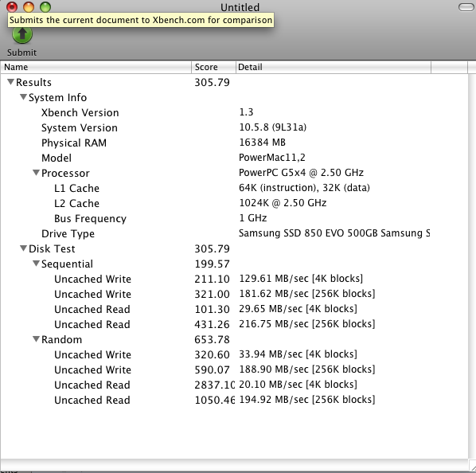Select the L1 Cache row

(234, 188)
